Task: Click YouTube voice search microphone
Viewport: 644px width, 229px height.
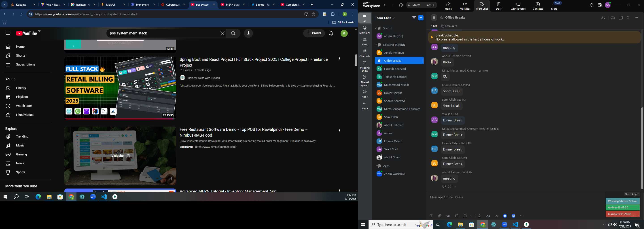Action: click(x=248, y=33)
